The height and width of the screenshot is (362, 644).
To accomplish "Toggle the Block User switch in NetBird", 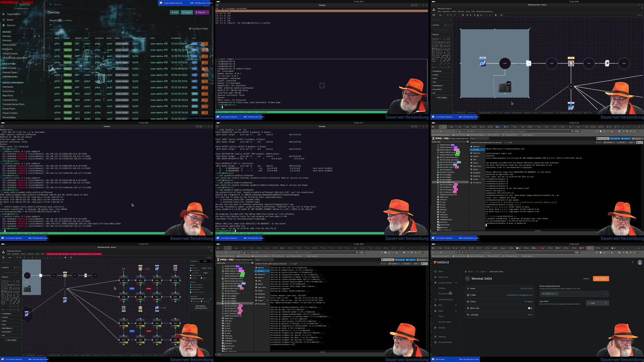I will click(530, 308).
